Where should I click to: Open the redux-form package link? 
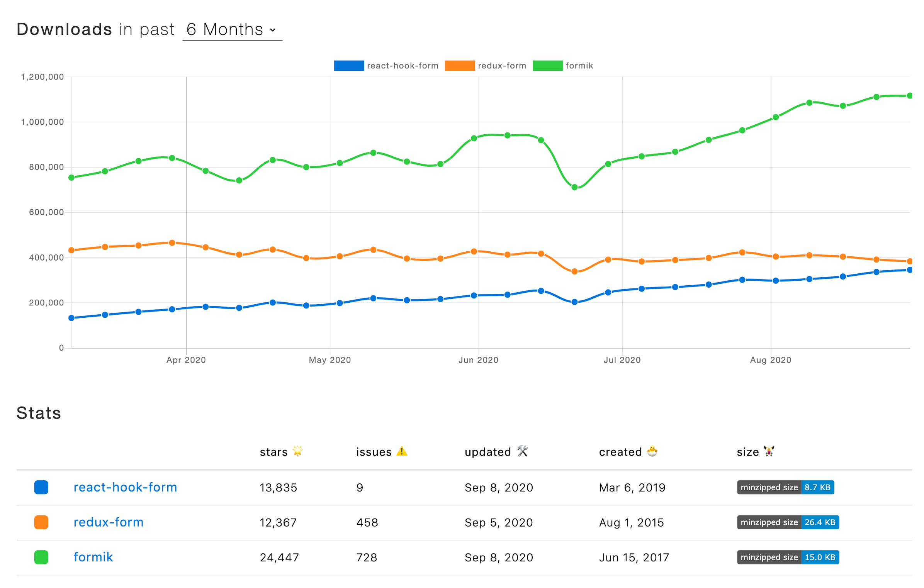pyautogui.click(x=108, y=522)
